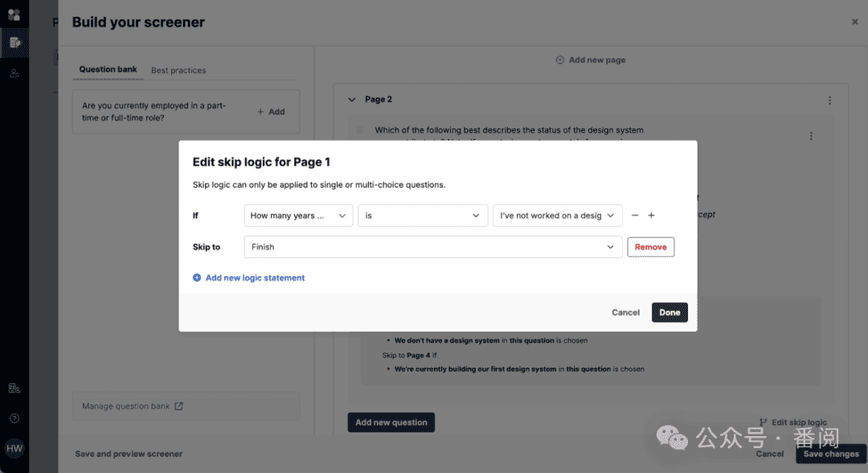868x473 pixels.
Task: Click the HW user avatar in sidebar
Action: [x=14, y=448]
